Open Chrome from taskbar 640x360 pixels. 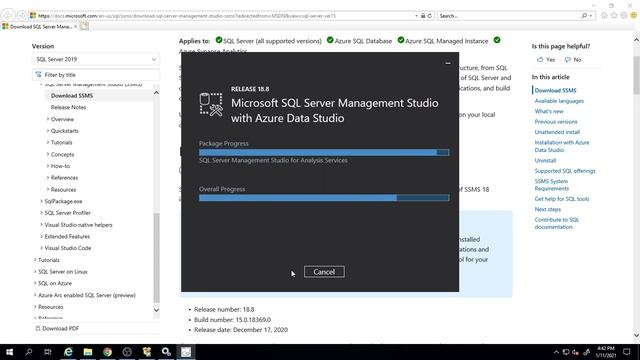[x=107, y=352]
